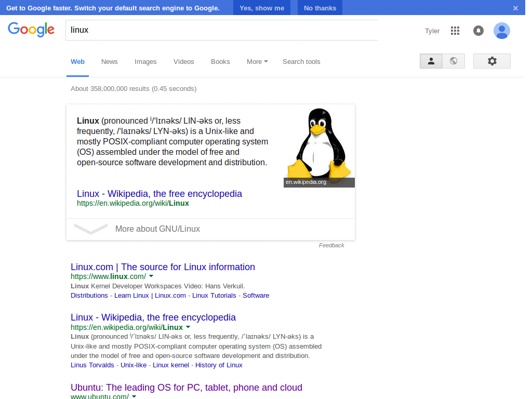Viewport: 532px width, 399px height.
Task: Click the linux search input field
Action: tap(221, 30)
